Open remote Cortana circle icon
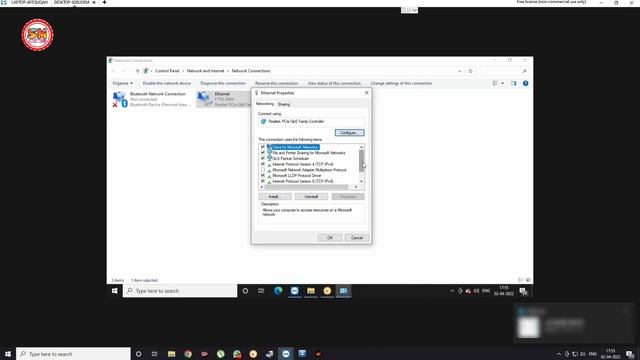Image resolution: width=640 pixels, height=360 pixels. [x=245, y=291]
